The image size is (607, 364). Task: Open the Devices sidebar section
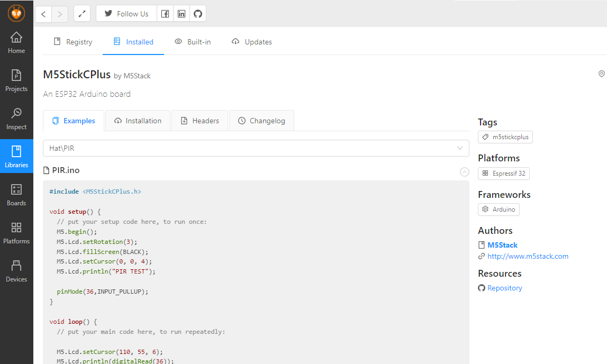[x=16, y=271]
